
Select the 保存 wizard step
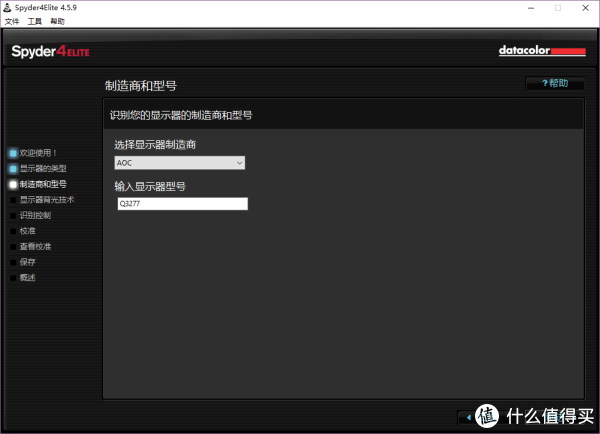click(x=23, y=262)
